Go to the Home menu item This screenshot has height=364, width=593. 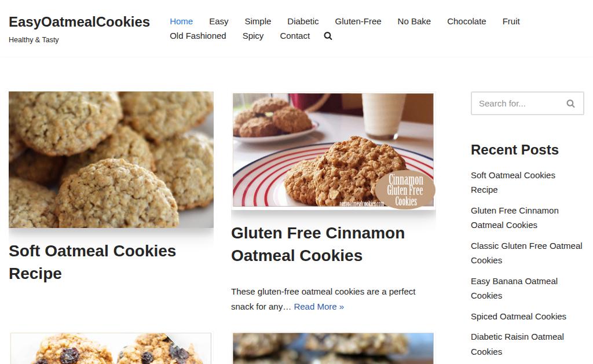pyautogui.click(x=181, y=21)
